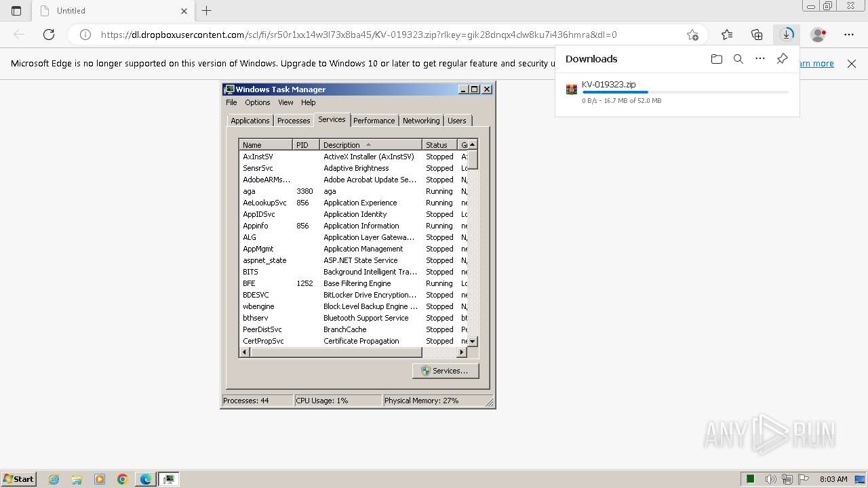Select the aga service with PID 3380
The image size is (868, 488).
353,191
